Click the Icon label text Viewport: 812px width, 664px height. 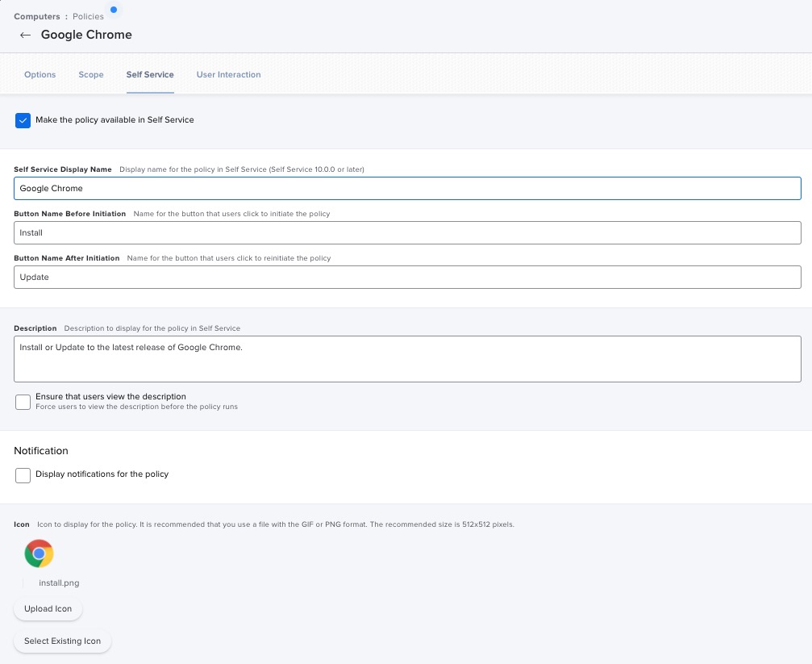(x=22, y=524)
